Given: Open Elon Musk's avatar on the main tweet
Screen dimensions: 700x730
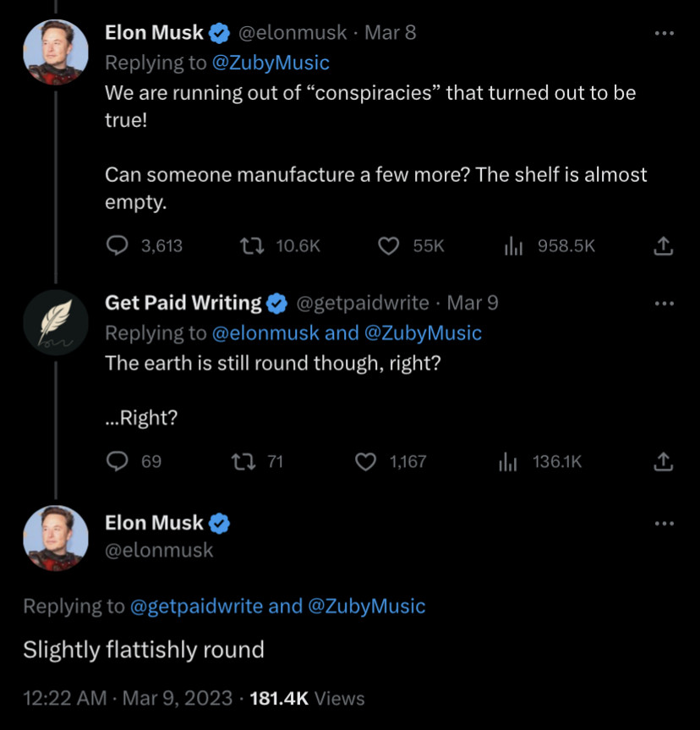Looking at the screenshot, I should pos(55,539).
